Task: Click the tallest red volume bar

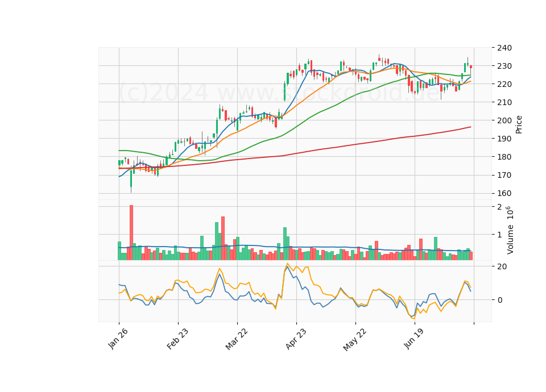Action: pyautogui.click(x=131, y=232)
